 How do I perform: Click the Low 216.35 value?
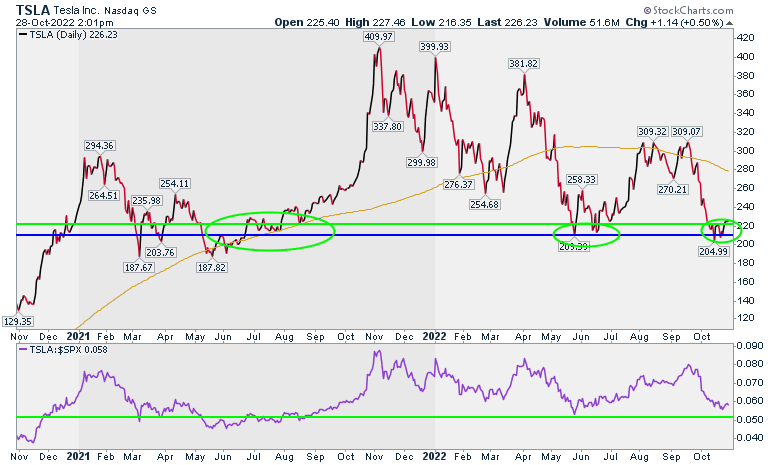(x=441, y=22)
